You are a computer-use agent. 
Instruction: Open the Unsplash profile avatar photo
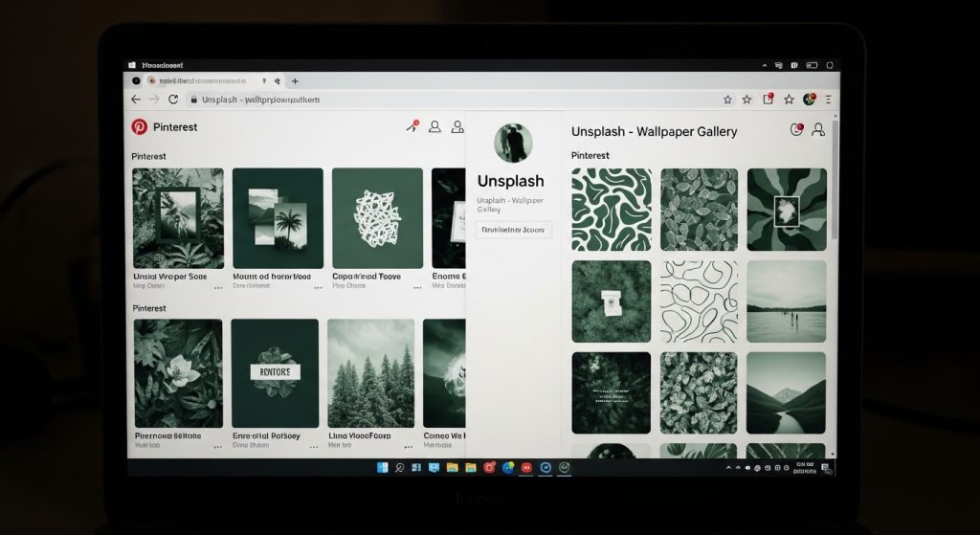point(513,144)
